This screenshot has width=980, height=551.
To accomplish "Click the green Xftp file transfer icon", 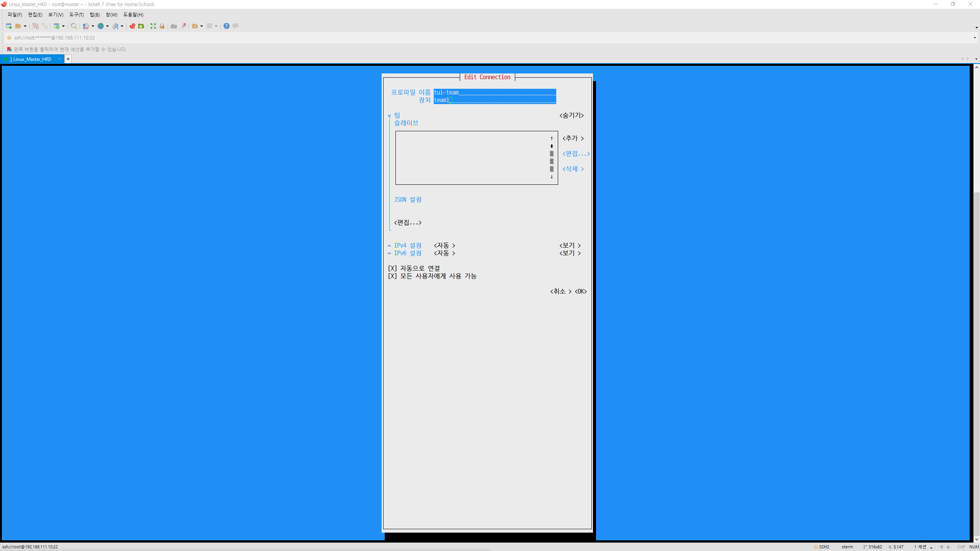I will [x=141, y=26].
